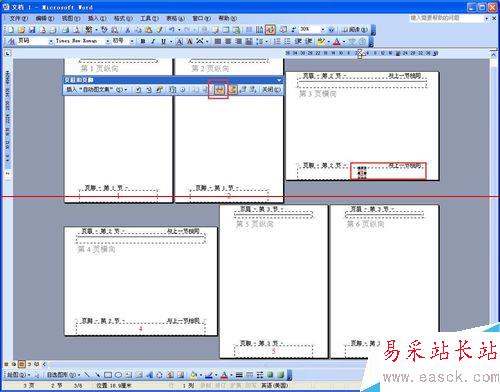Viewport: 500px width, 392px height.
Task: Click the help search input field
Action: tap(446, 18)
